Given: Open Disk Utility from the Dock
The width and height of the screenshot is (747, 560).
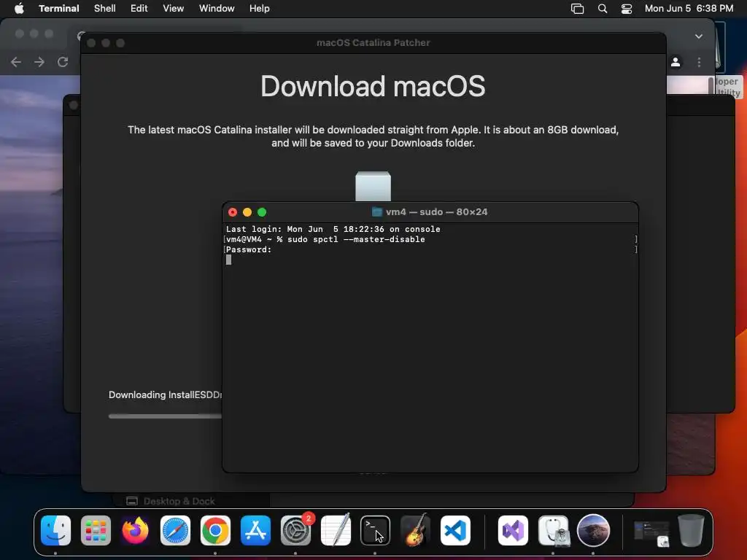Looking at the screenshot, I should click(x=553, y=531).
